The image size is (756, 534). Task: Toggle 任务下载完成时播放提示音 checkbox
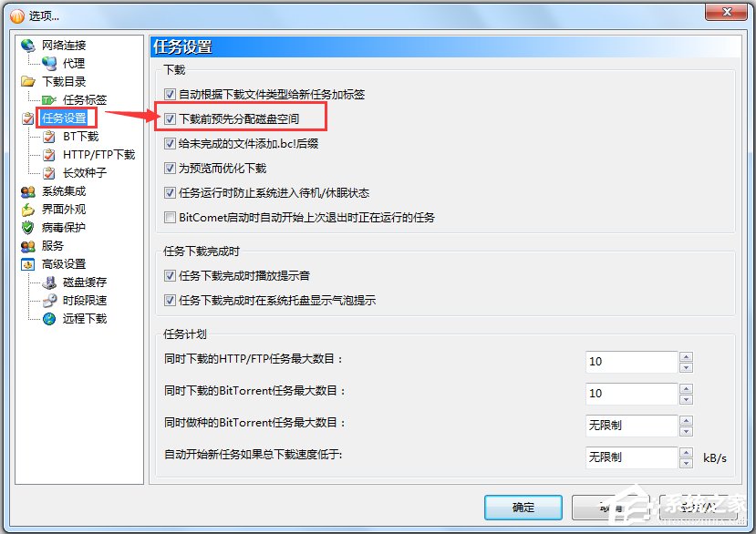pos(170,276)
